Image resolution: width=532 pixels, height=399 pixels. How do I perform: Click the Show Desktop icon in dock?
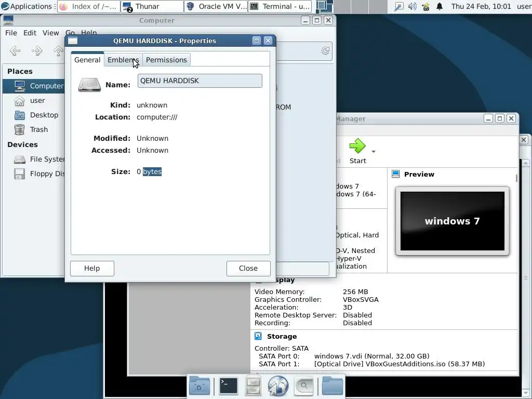(x=199, y=386)
